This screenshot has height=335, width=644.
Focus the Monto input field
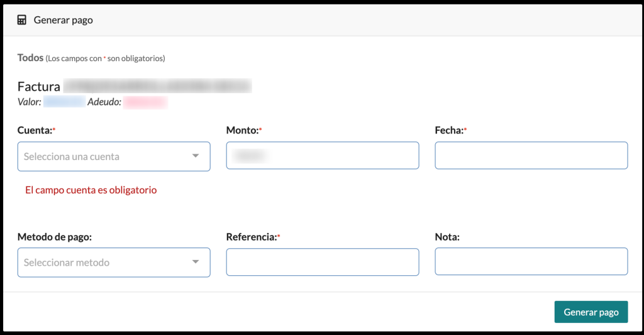(322, 156)
